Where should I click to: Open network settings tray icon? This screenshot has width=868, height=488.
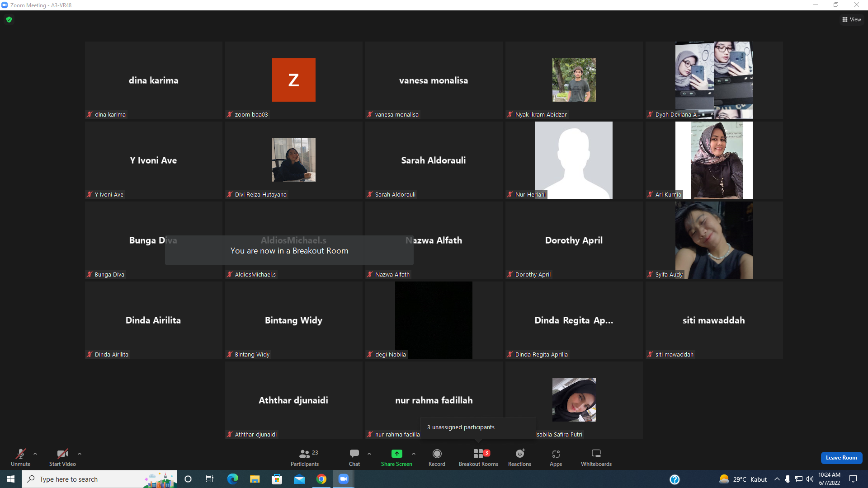coord(799,479)
